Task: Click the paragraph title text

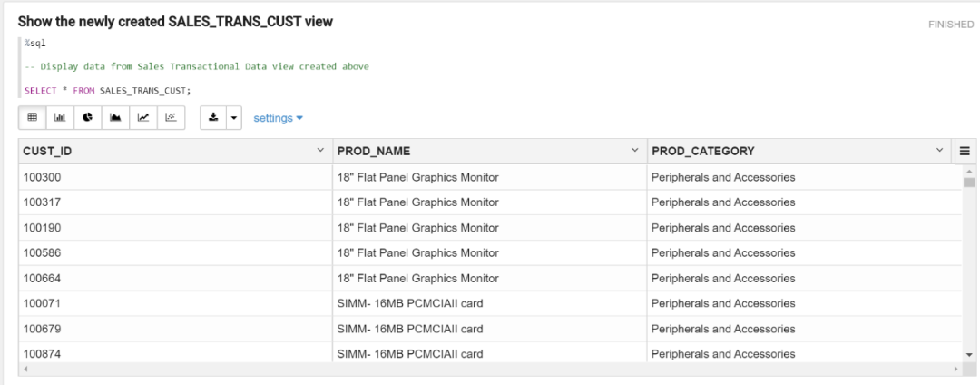Action: click(x=175, y=22)
